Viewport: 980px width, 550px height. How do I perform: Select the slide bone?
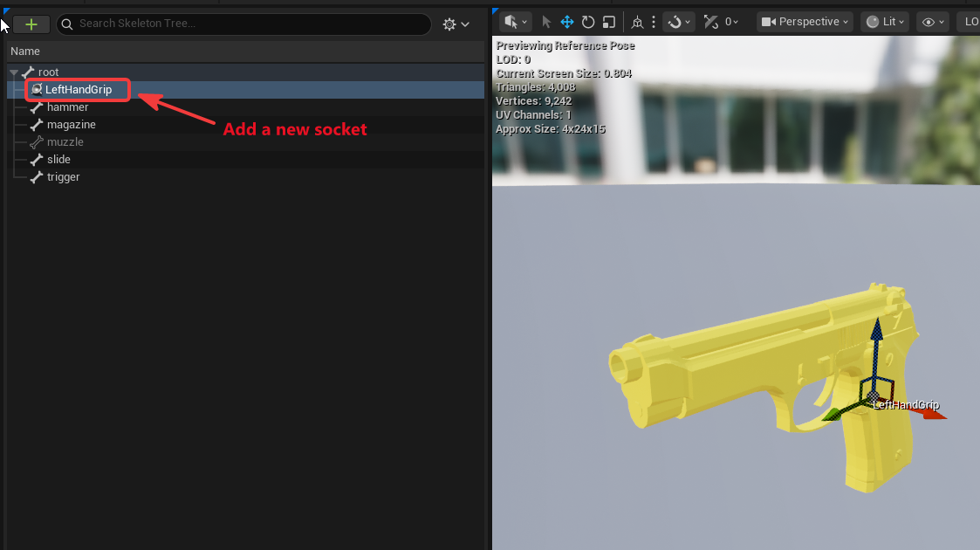58,160
